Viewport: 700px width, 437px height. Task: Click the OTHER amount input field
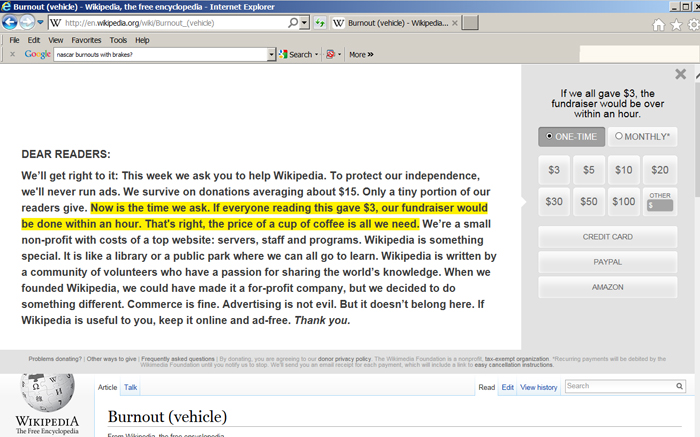(x=660, y=205)
